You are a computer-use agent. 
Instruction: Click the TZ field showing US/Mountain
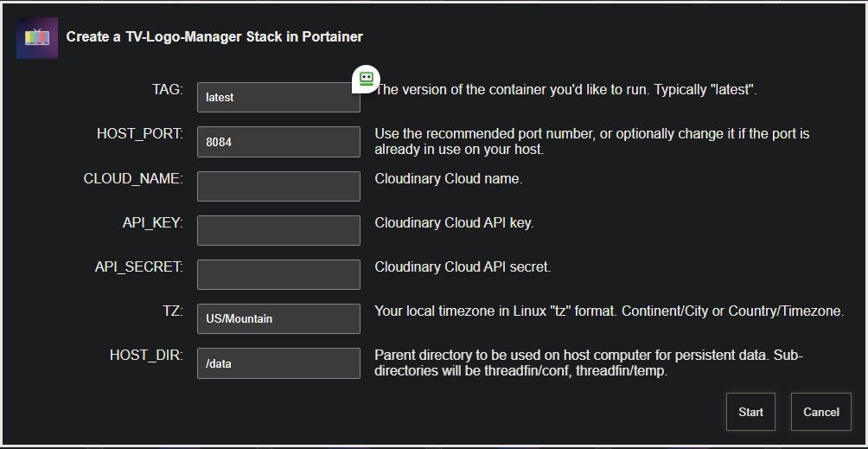pyautogui.click(x=278, y=318)
